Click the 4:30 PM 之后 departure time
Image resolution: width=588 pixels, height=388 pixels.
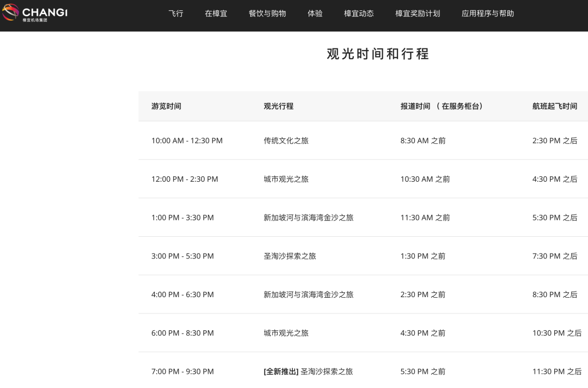[x=555, y=179]
